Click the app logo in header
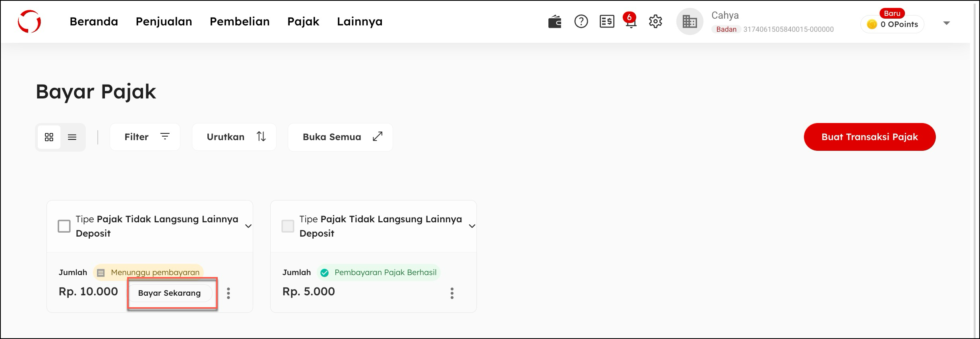 coord(29,21)
